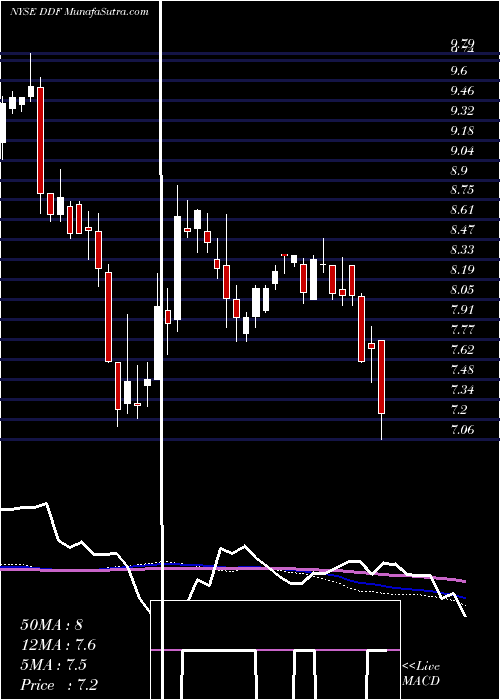Click the 9.46 price axis label

(462, 91)
